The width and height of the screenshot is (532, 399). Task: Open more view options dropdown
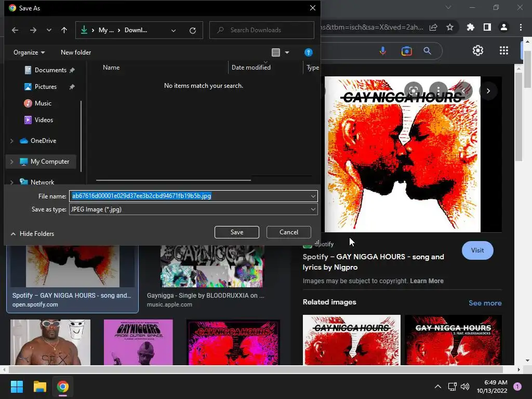click(x=287, y=52)
